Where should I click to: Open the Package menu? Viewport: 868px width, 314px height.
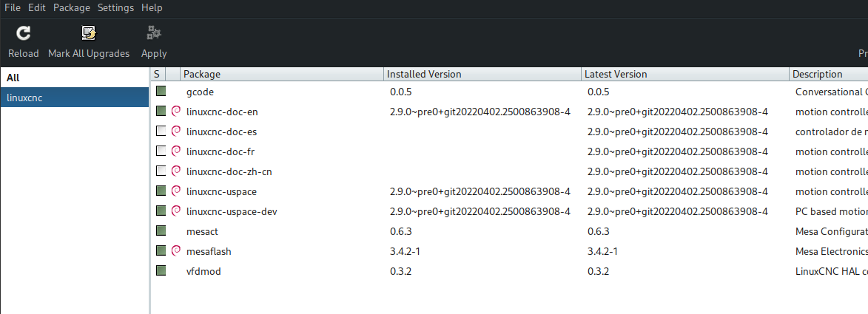pyautogui.click(x=72, y=7)
